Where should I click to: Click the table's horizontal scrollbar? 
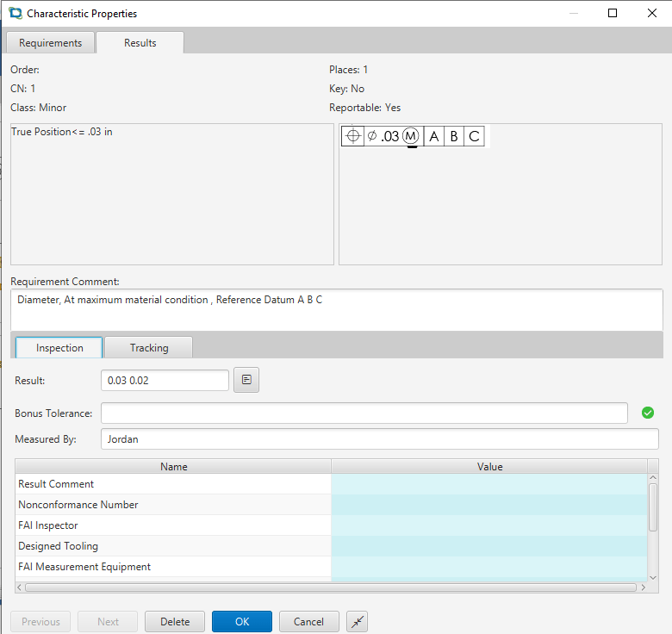(327, 587)
